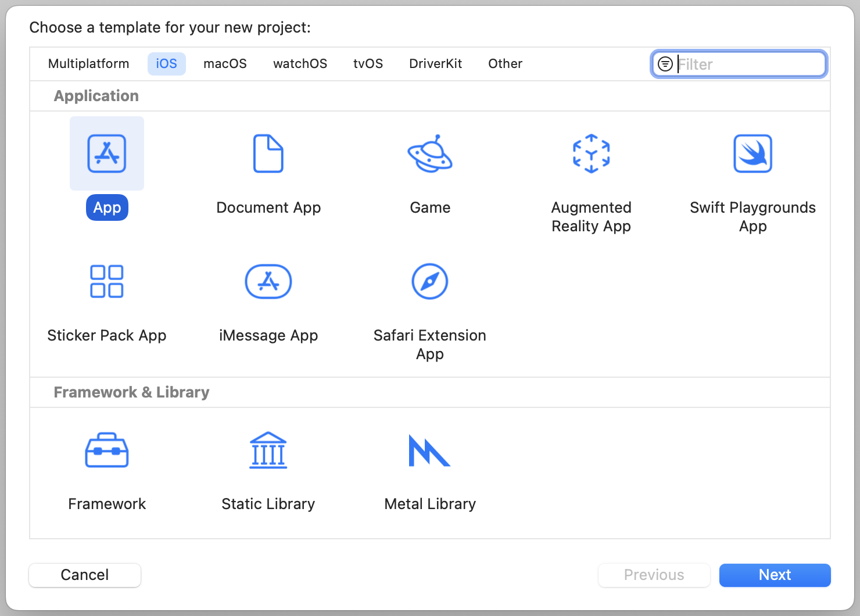The height and width of the screenshot is (616, 860).
Task: Switch to the Multiplatform tab
Action: click(88, 64)
